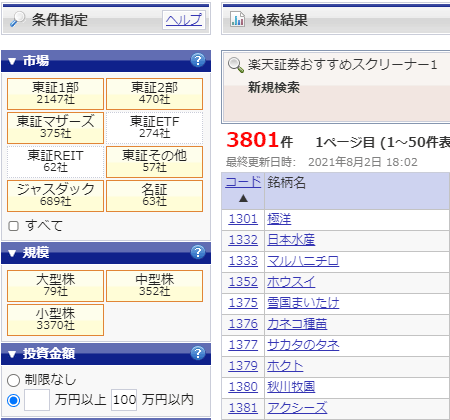450x420 pixels.
Task: Open the 日本水産 stock page
Action: pyautogui.click(x=291, y=240)
